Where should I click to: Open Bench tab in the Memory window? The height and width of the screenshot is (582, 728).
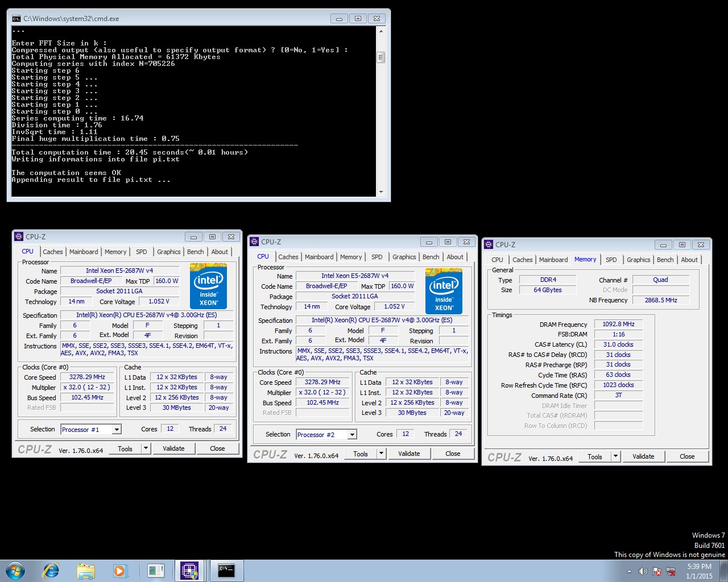665,260
